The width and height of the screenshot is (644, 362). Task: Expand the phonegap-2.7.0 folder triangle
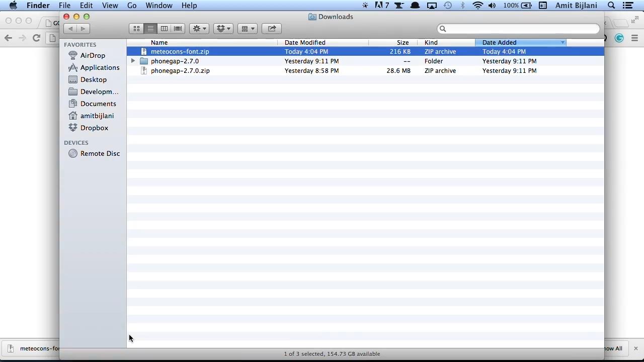(133, 61)
